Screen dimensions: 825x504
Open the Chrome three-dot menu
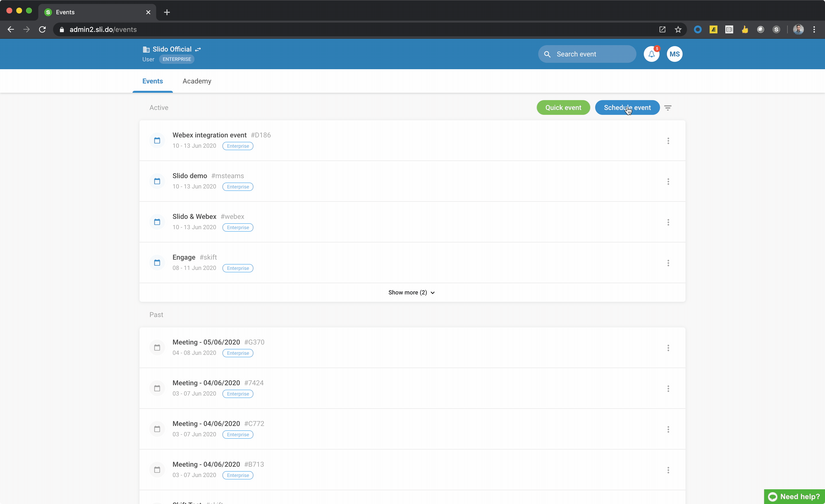coord(814,29)
